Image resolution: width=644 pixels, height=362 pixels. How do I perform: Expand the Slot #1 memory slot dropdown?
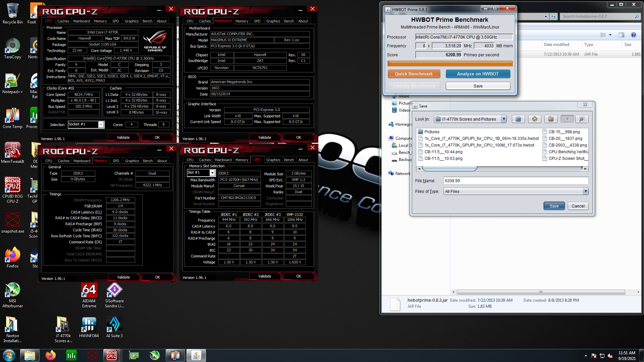tap(212, 173)
